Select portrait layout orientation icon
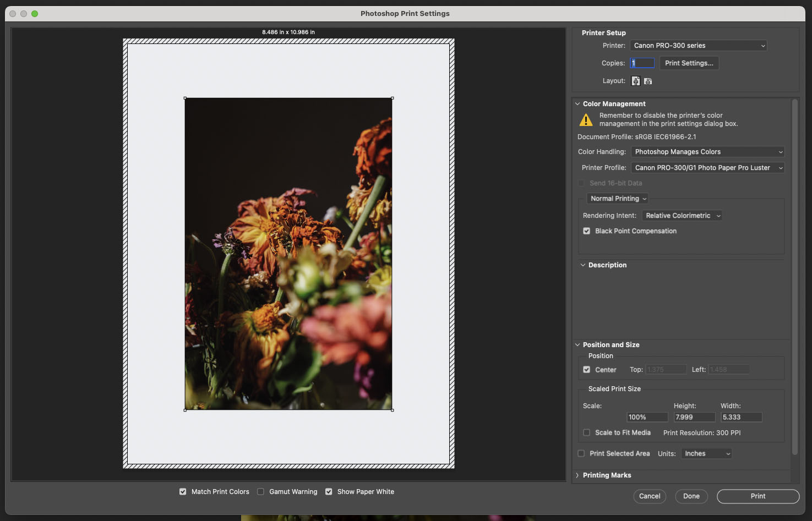Viewport: 812px width, 521px height. pyautogui.click(x=636, y=81)
